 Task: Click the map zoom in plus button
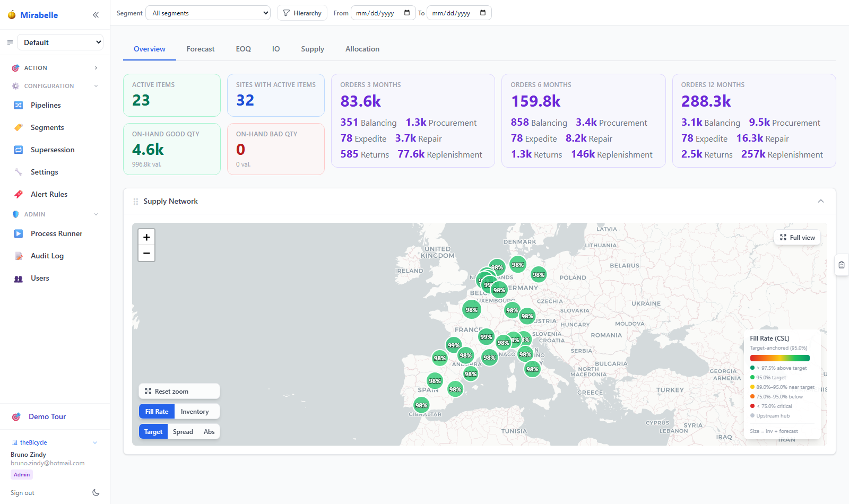[146, 237]
